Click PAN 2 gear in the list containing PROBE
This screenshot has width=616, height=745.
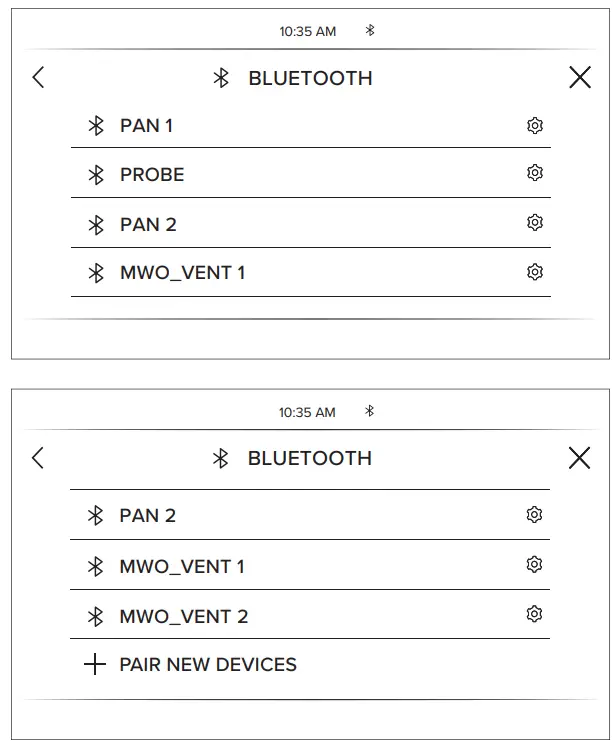535,222
